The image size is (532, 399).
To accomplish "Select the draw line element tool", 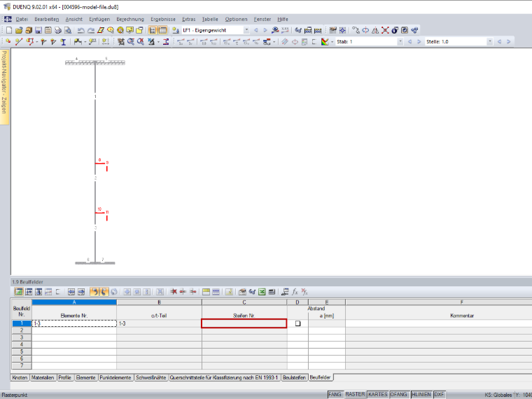I will (19, 42).
